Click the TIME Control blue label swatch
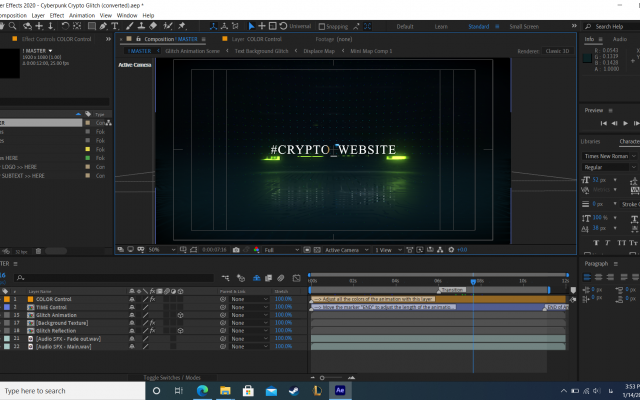 (7, 307)
